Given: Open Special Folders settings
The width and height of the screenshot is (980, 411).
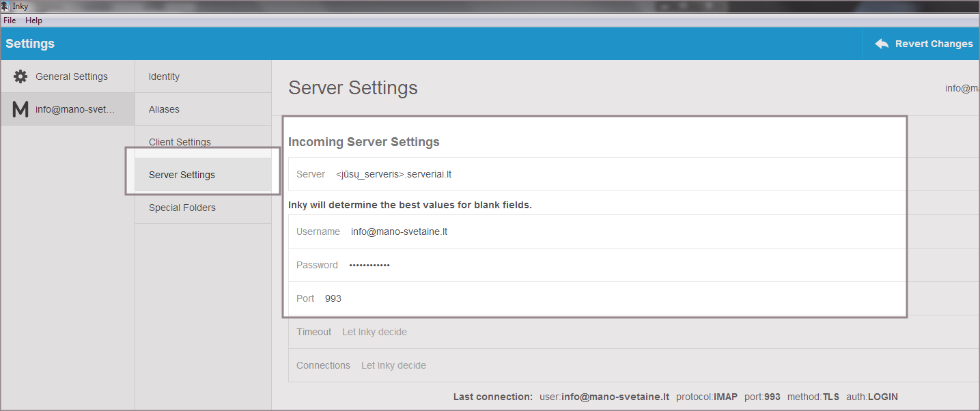Looking at the screenshot, I should pyautogui.click(x=182, y=208).
